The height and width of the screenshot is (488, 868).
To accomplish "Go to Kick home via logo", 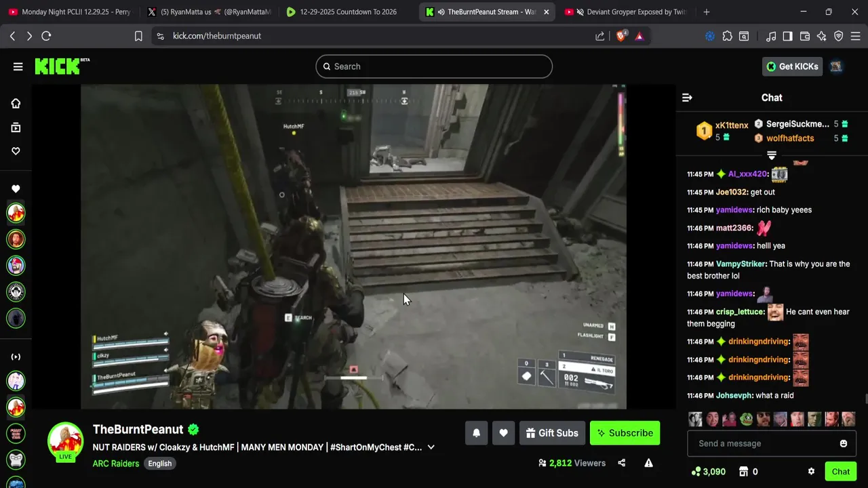I will [62, 66].
